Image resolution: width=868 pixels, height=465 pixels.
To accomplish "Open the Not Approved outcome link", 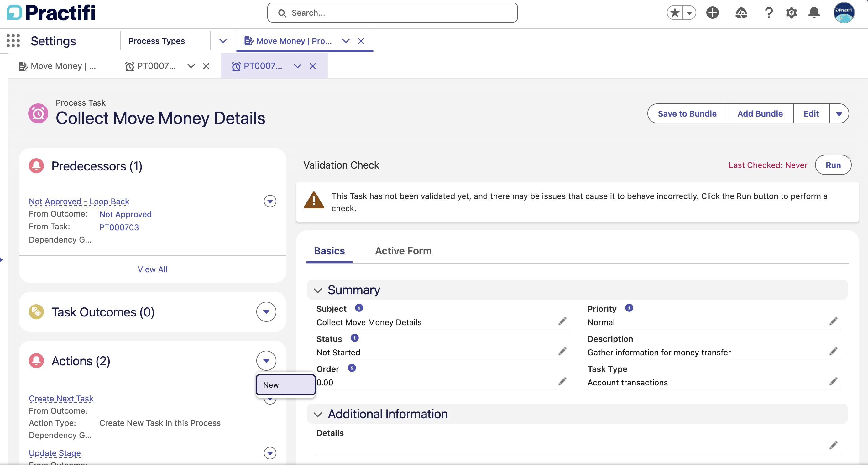I will point(125,214).
